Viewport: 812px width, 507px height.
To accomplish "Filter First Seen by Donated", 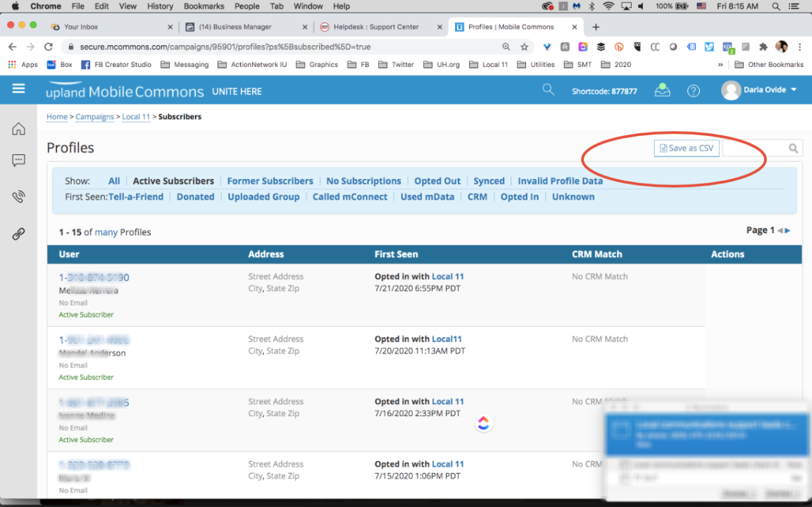I will pos(195,196).
